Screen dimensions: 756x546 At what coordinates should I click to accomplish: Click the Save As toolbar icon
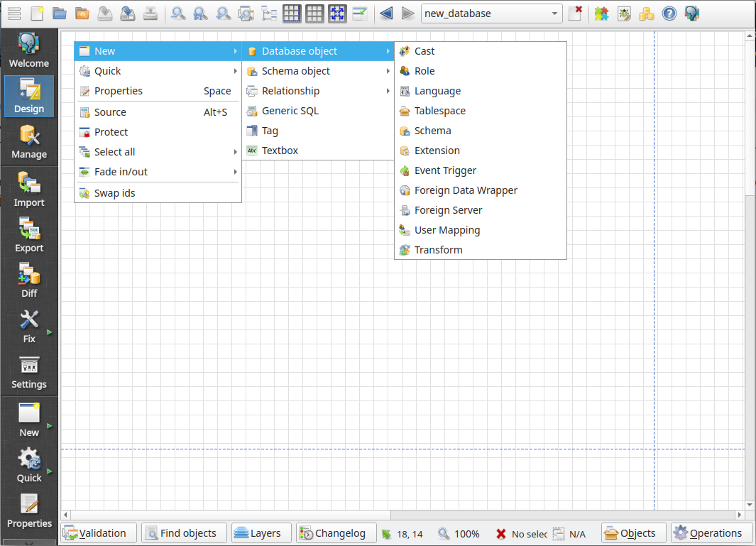pyautogui.click(x=128, y=13)
